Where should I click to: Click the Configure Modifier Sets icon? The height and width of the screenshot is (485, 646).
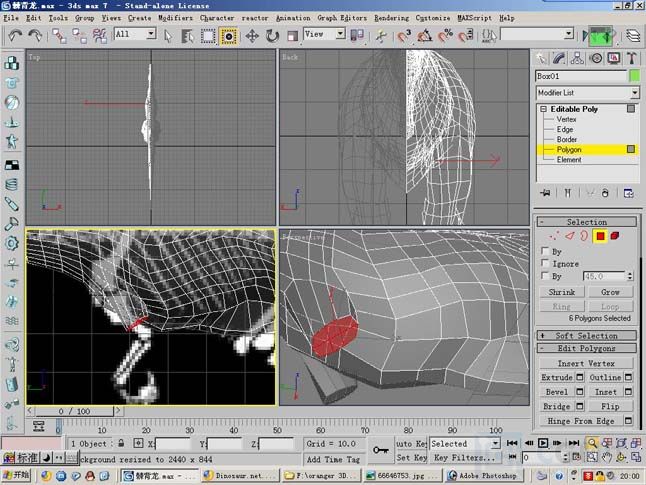(x=628, y=193)
